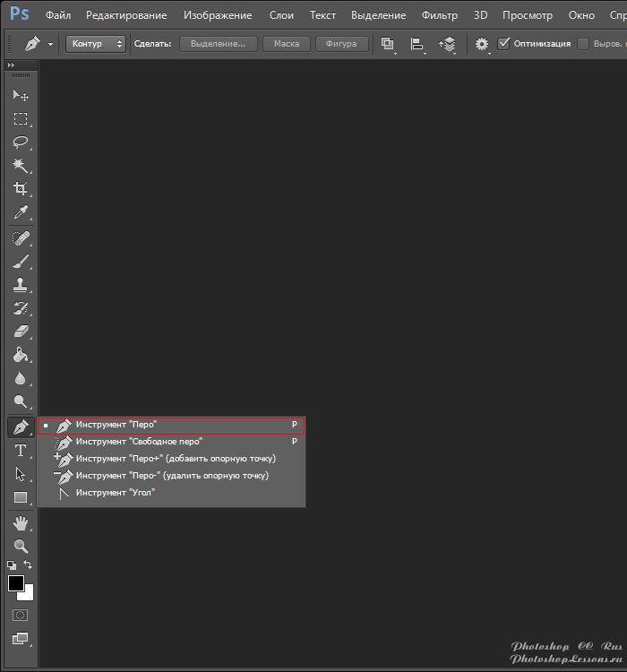Swap foreground and background colors
This screenshot has width=627, height=672.
click(x=29, y=564)
